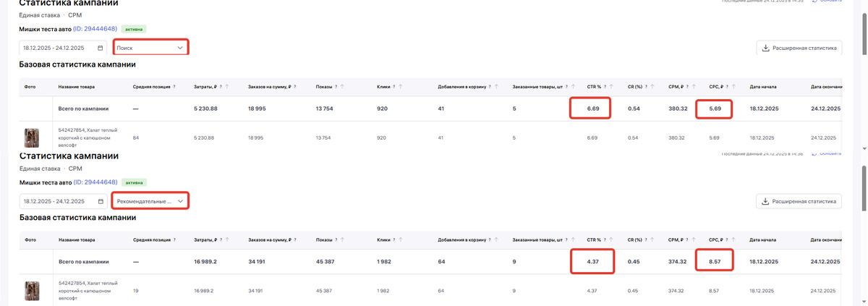
Task: Sort Поиск table by CTR % arrow
Action: 613,86
